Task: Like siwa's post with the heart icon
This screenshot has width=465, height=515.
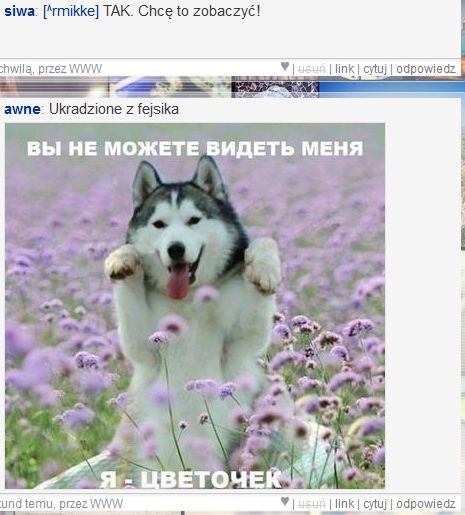Action: pos(285,66)
